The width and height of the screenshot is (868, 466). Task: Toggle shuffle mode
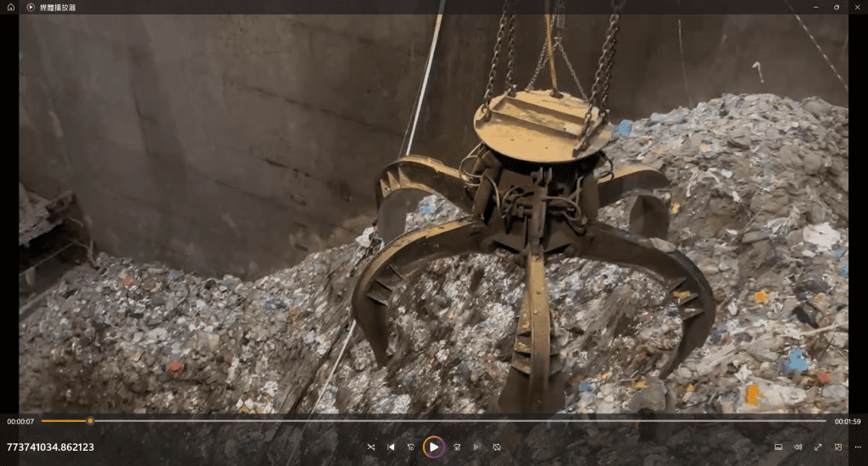[x=370, y=447]
